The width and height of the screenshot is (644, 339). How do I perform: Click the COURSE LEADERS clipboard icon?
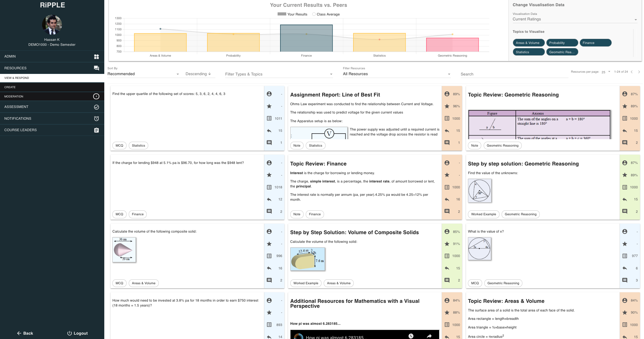(97, 130)
